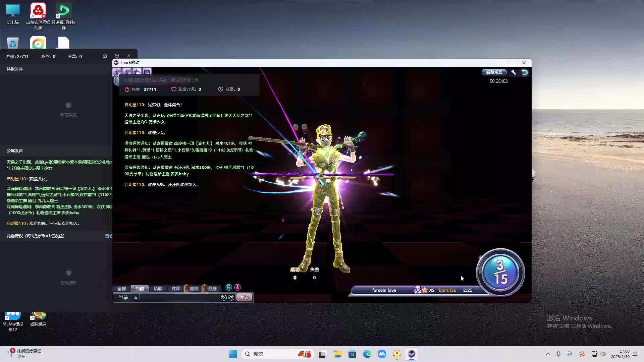Open Microsoft Edge from the taskbar
644x362 pixels.
coord(367,354)
